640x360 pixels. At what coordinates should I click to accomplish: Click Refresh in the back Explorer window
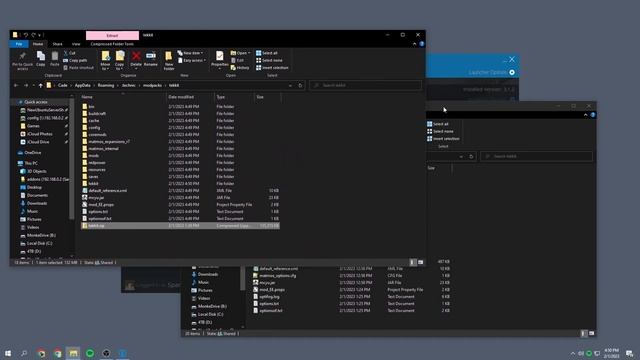(471, 156)
